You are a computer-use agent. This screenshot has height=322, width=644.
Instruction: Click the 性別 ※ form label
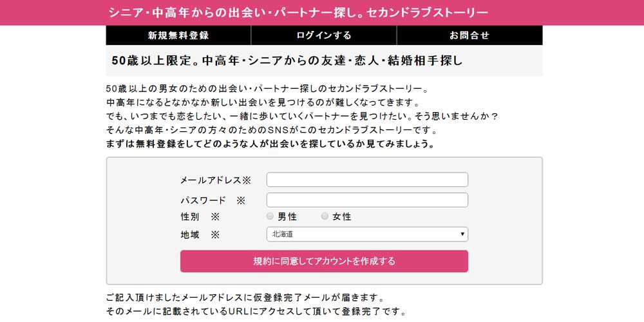coord(200,217)
